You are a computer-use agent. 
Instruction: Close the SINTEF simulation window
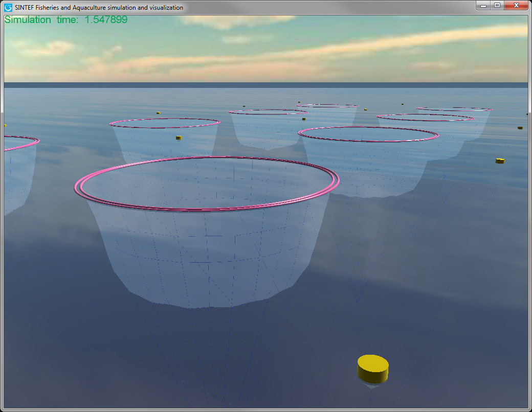(x=516, y=5)
